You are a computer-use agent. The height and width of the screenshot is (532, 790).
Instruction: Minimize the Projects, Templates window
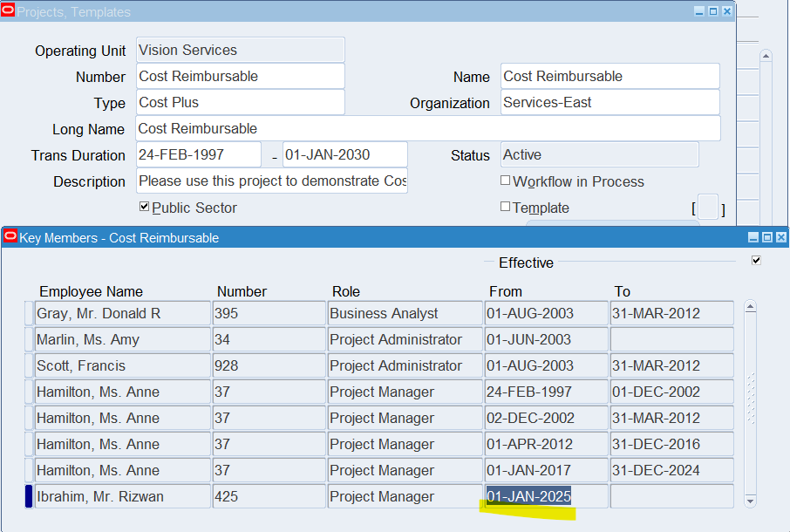[699, 11]
